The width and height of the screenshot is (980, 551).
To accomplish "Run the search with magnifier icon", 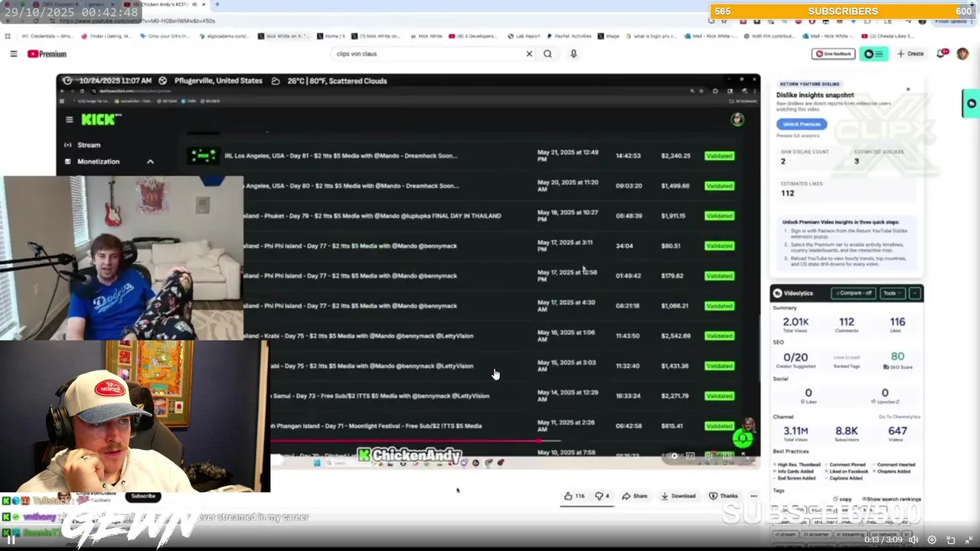I will click(x=547, y=54).
